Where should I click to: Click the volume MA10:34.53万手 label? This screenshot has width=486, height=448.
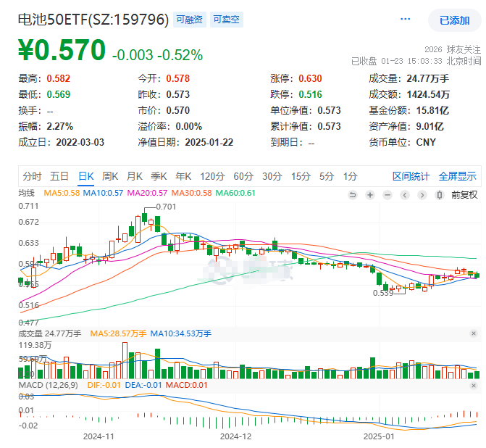click(x=180, y=333)
